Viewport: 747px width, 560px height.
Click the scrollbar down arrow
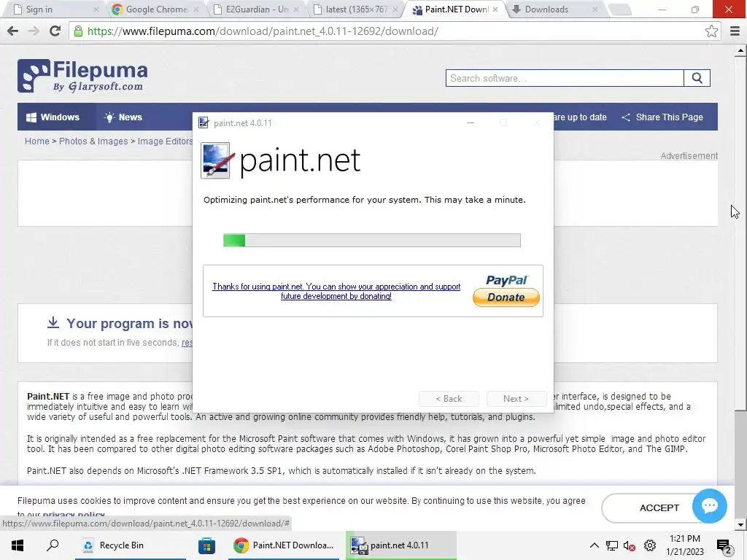click(x=740, y=525)
